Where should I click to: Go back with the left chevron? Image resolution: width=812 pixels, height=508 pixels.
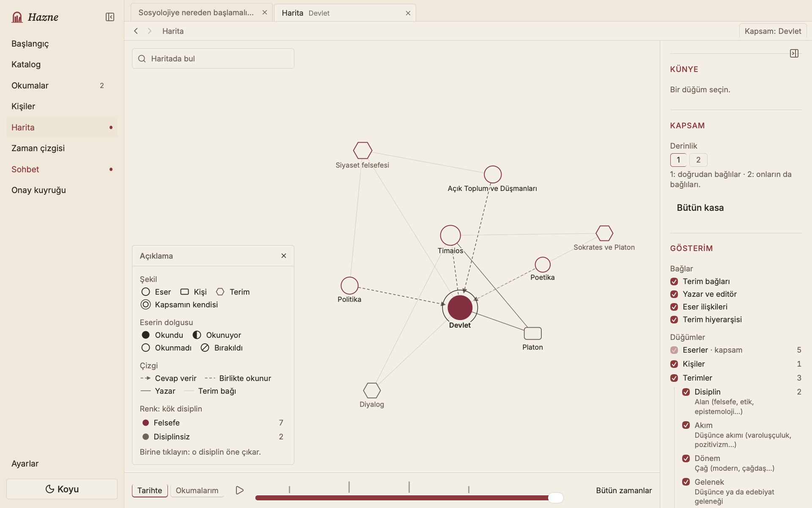click(x=136, y=31)
